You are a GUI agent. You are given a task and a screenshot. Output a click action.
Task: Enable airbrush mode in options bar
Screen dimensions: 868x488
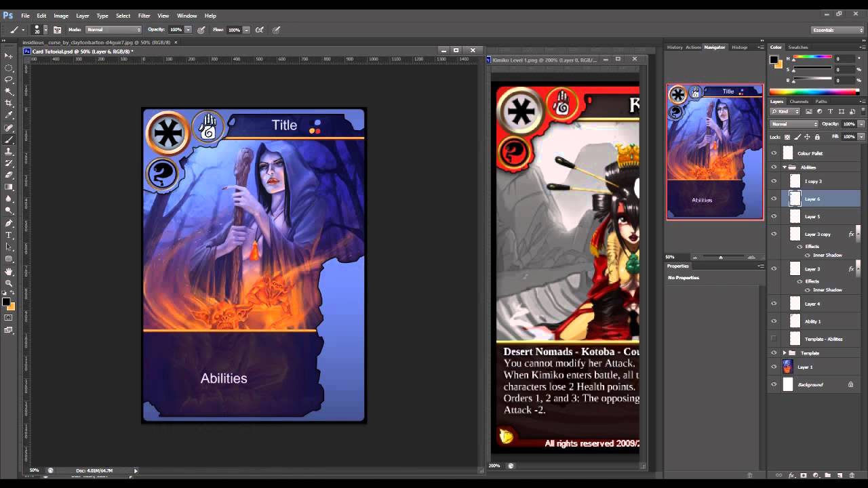260,30
